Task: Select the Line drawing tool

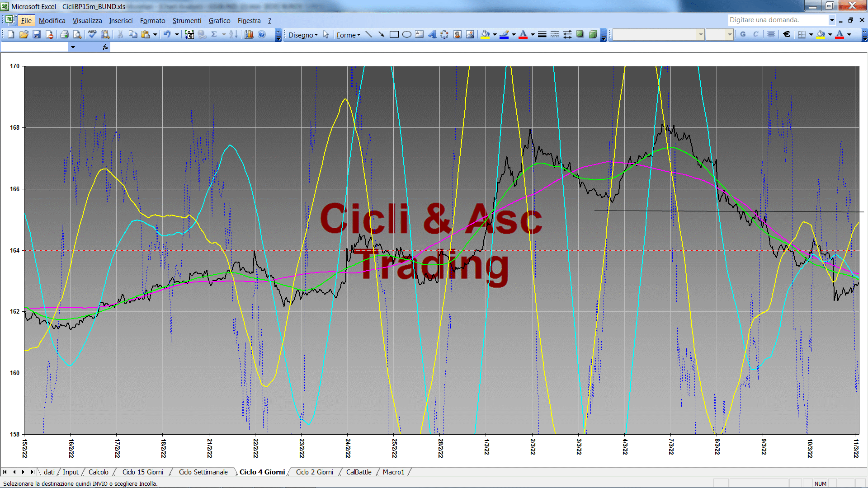Action: point(369,34)
